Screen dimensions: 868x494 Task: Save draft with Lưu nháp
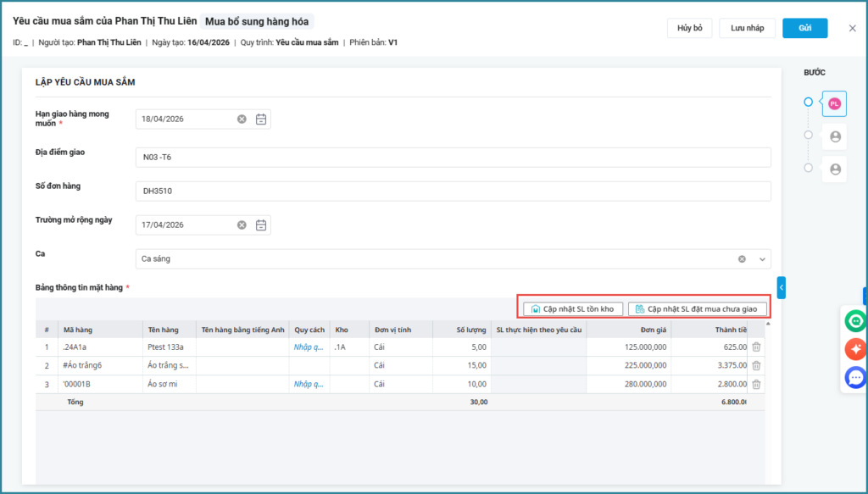[747, 28]
